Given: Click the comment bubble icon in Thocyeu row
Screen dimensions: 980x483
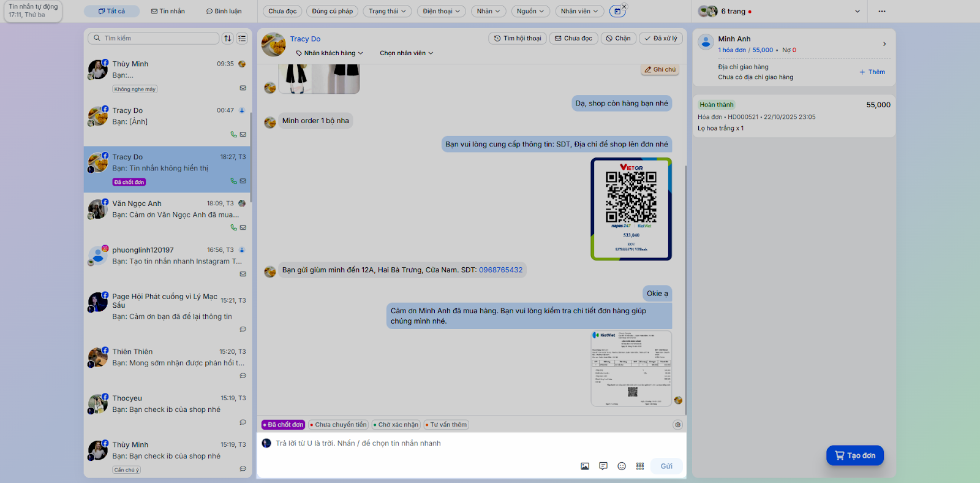Looking at the screenshot, I should (x=243, y=422).
